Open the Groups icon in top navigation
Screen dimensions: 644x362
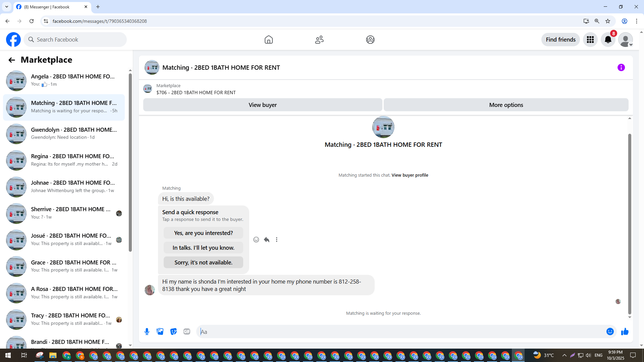point(370,40)
